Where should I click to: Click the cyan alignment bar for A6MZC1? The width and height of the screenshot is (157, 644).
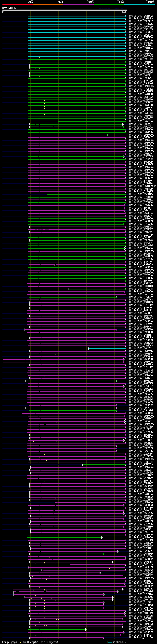[x=107, y=348]
